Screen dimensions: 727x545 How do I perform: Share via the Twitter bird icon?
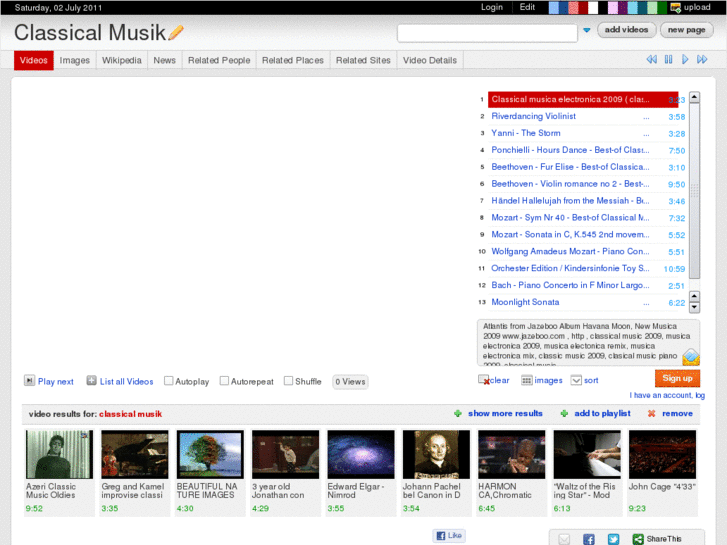coord(613,539)
